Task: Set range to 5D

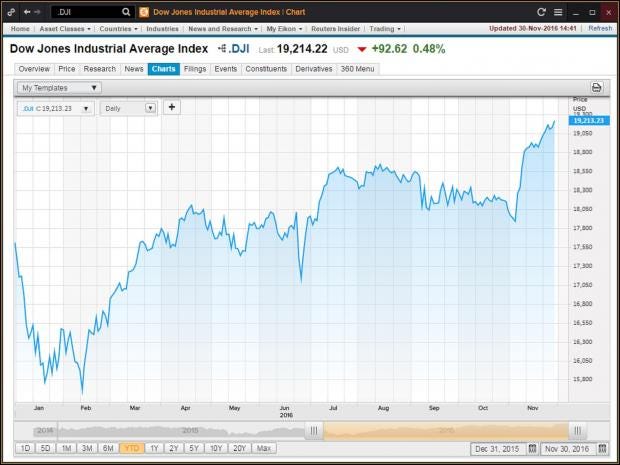Action: click(x=45, y=448)
